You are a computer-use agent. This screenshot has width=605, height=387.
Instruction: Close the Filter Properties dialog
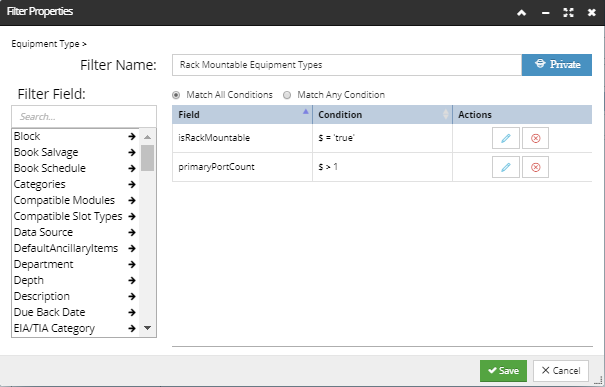[591, 13]
